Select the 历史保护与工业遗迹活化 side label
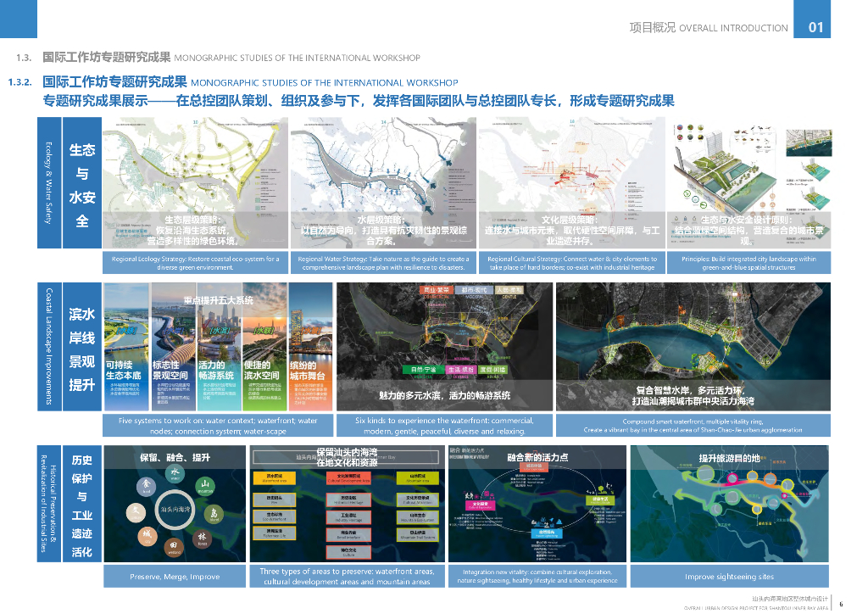 coord(82,504)
